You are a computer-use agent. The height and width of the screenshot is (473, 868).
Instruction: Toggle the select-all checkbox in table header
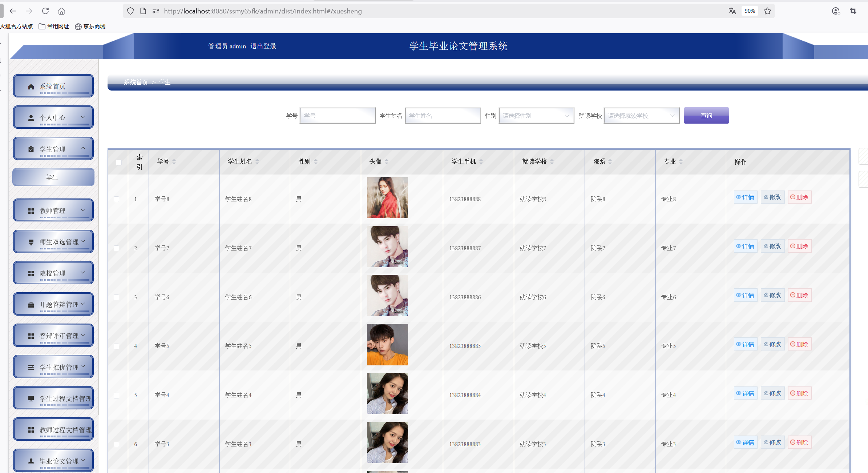119,162
